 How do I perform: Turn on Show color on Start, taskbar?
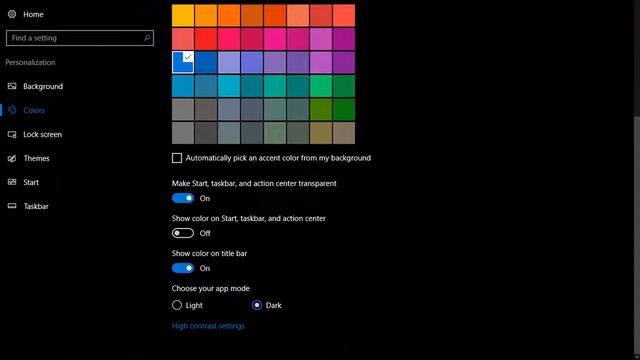[x=183, y=233]
